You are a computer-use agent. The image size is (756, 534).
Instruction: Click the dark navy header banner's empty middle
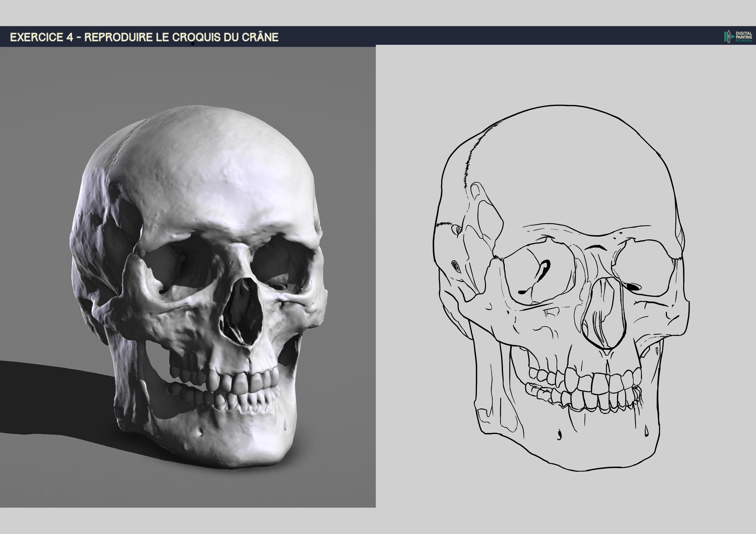494,36
